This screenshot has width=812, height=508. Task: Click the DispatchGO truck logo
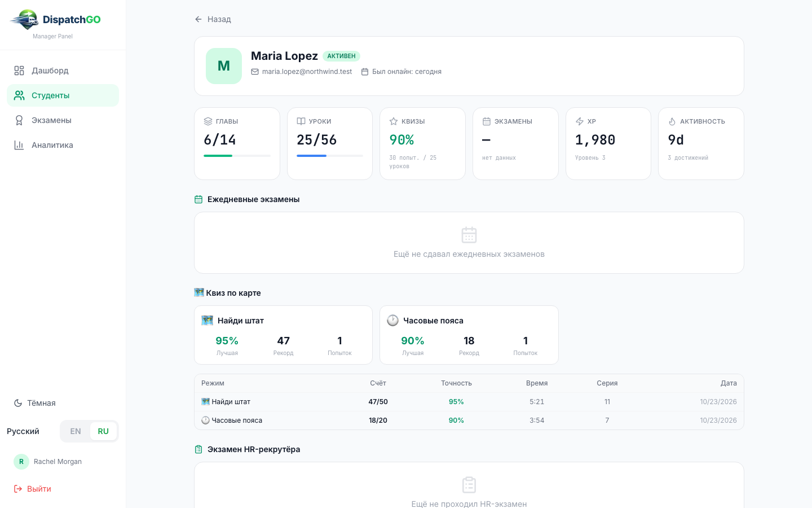[25, 20]
